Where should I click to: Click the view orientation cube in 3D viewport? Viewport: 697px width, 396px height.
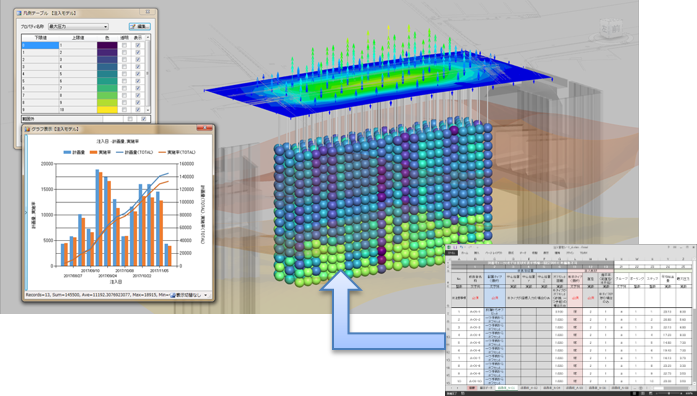(611, 28)
